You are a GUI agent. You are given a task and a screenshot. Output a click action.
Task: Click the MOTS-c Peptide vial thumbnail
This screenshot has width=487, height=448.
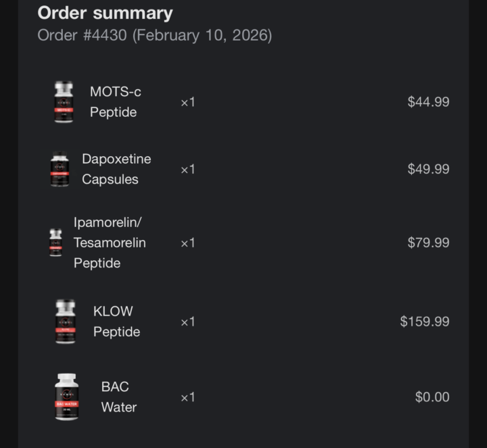[64, 102]
